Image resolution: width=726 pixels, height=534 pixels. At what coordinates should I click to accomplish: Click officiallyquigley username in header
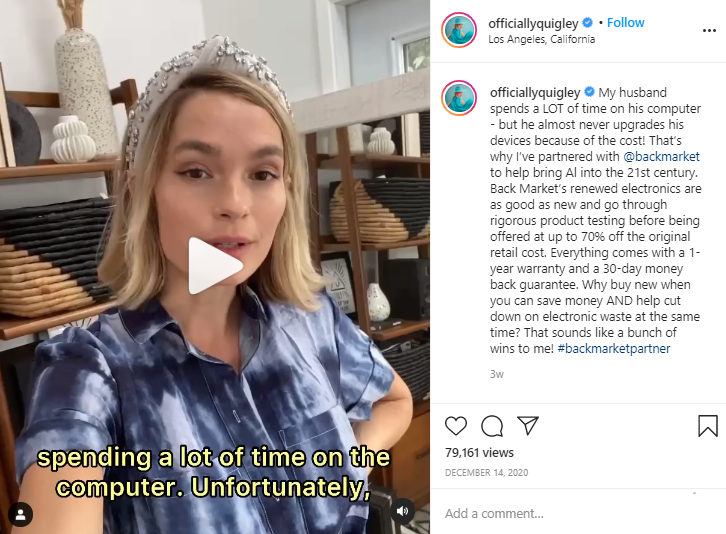coord(533,23)
